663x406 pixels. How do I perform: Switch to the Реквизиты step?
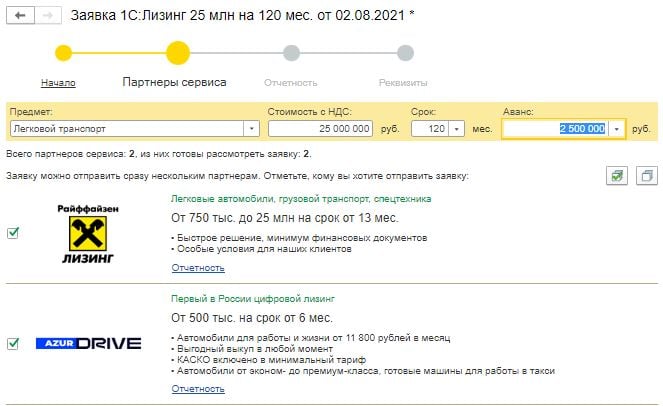pos(403,83)
